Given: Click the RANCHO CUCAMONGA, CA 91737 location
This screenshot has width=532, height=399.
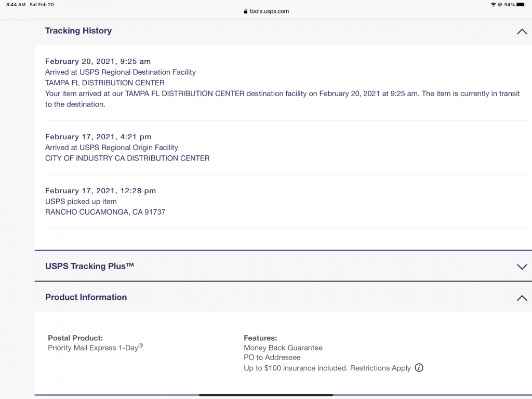Looking at the screenshot, I should pos(105,212).
